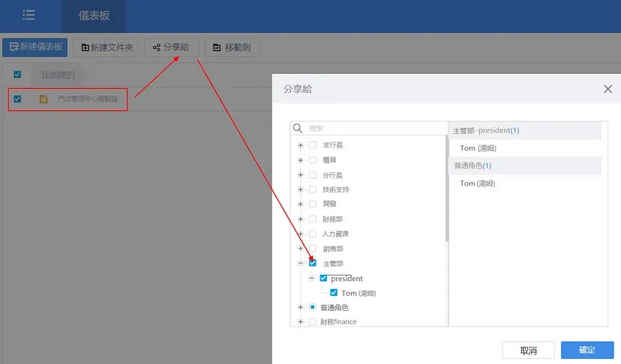Uncheck the 主管部 checkbox
This screenshot has width=621, height=364.
tap(313, 263)
